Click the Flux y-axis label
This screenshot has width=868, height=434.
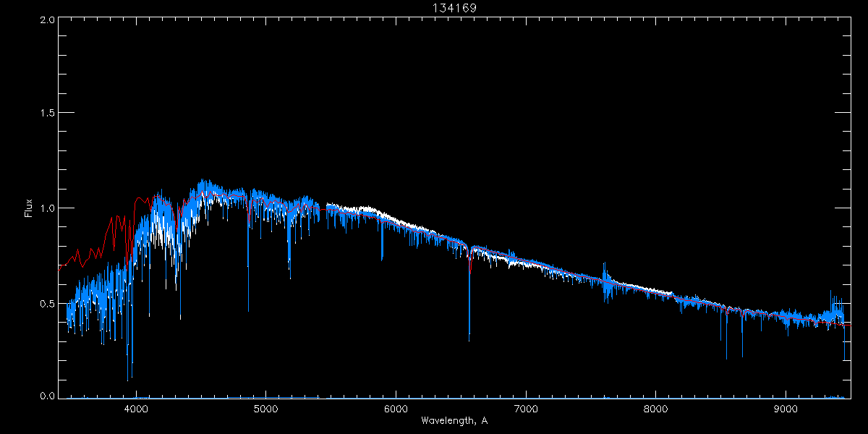[x=29, y=208]
